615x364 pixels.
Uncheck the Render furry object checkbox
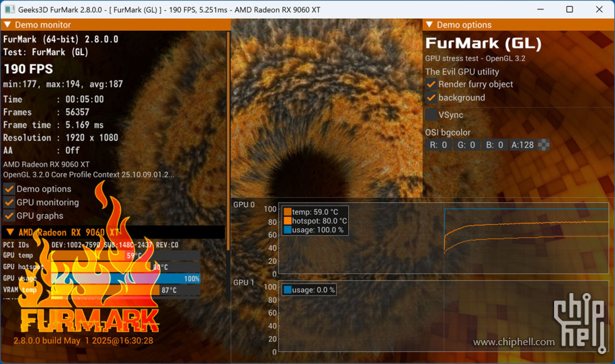[x=431, y=84]
